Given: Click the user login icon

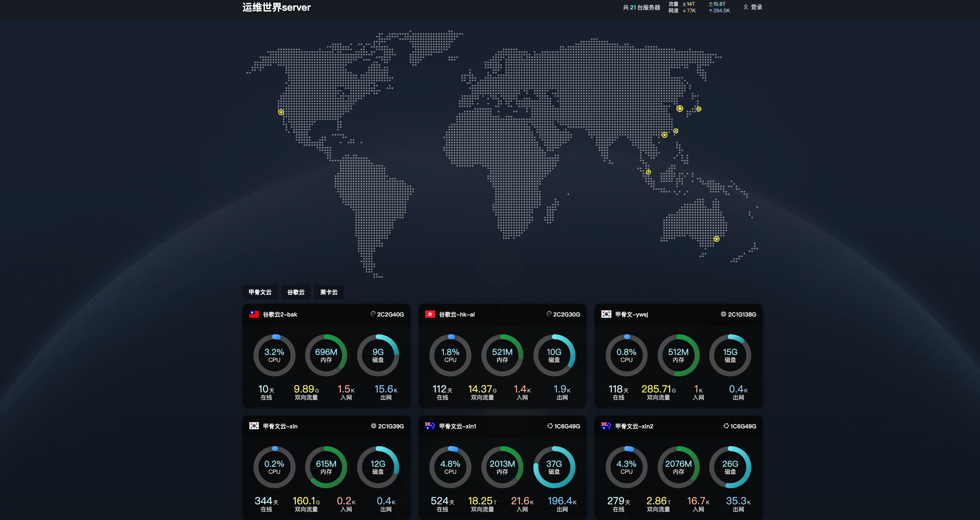Looking at the screenshot, I should click(x=746, y=7).
